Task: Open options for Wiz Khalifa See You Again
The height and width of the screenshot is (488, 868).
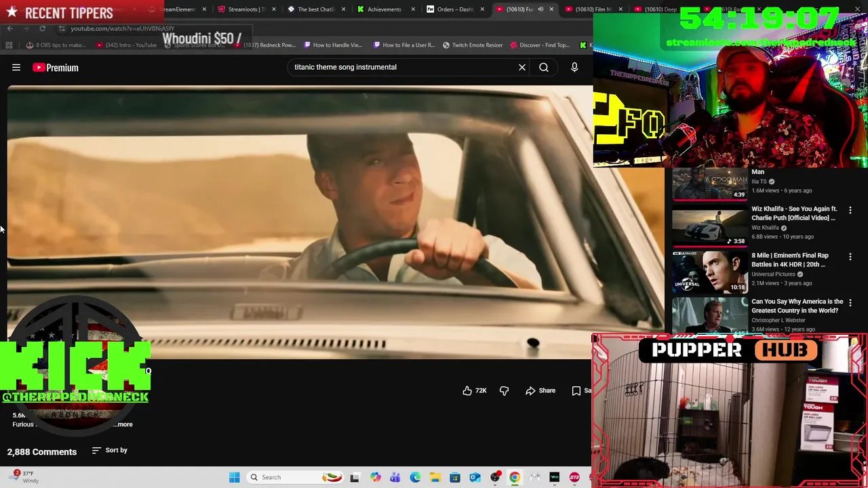Action: coord(850,210)
